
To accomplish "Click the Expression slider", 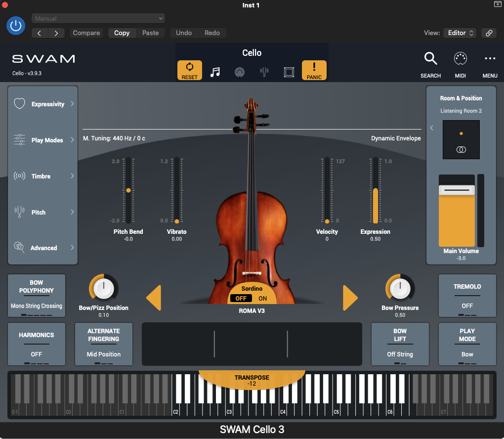I will [375, 190].
